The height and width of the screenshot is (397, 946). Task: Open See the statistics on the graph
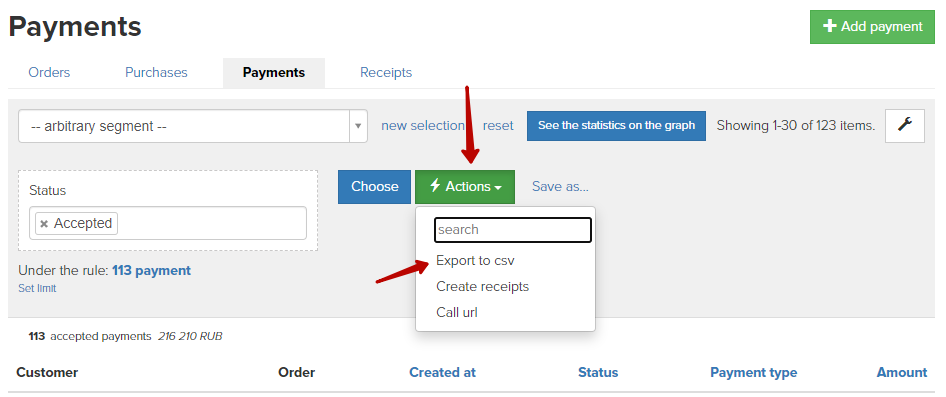(x=616, y=125)
